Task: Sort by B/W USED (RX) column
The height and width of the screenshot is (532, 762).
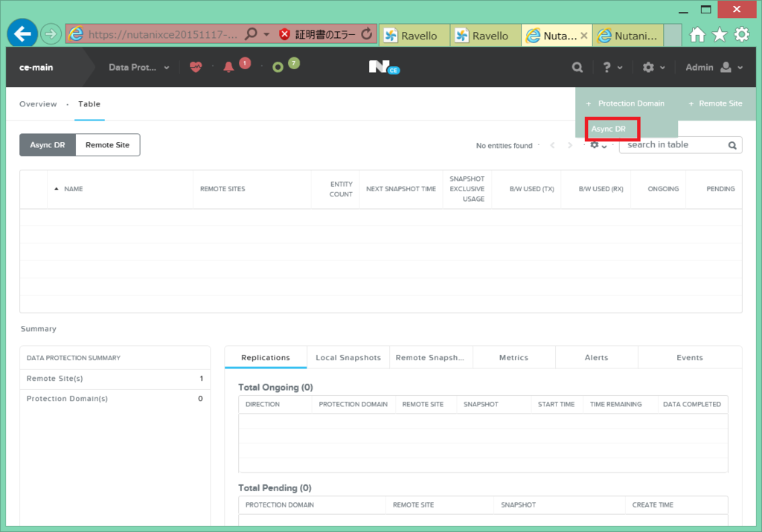Action: tap(601, 189)
